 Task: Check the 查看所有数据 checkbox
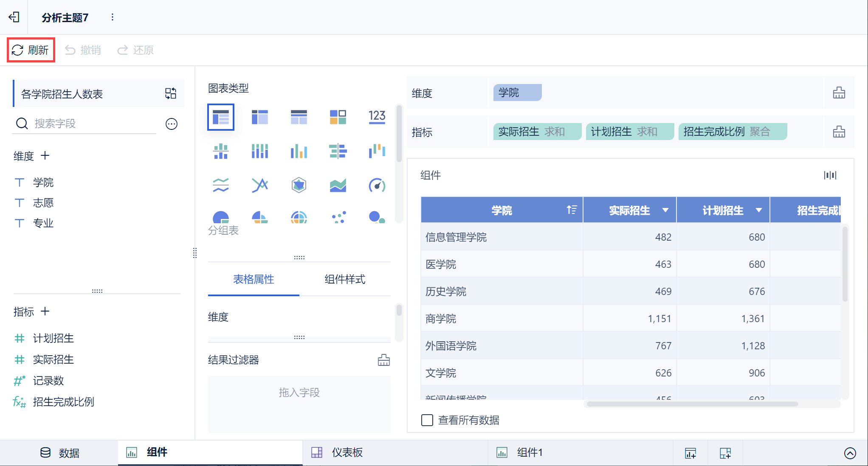(x=427, y=420)
